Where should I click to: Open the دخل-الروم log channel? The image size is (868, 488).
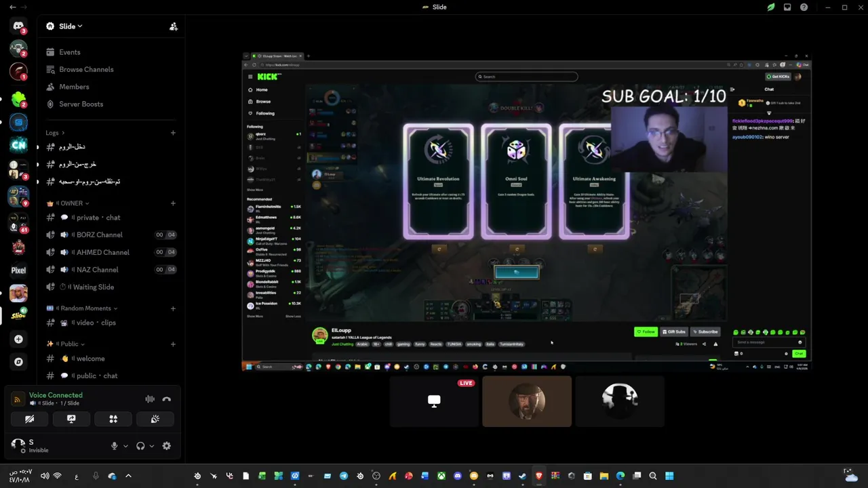[x=111, y=146]
